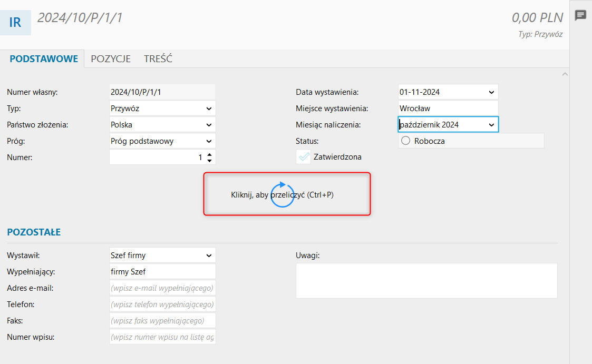Click the recalculate circular arrow icon
592x364 pixels.
[282, 194]
